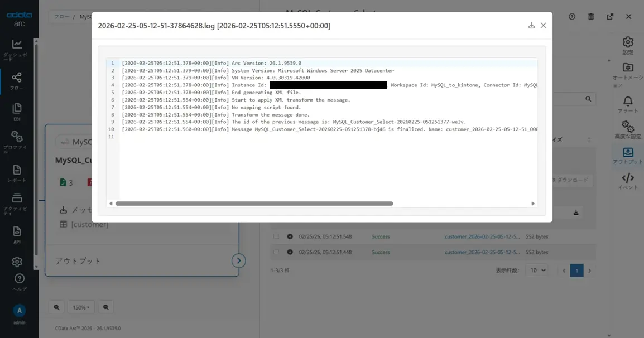Expand row details for 05:12:51.548 entry
The height and width of the screenshot is (338, 644).
[290, 236]
